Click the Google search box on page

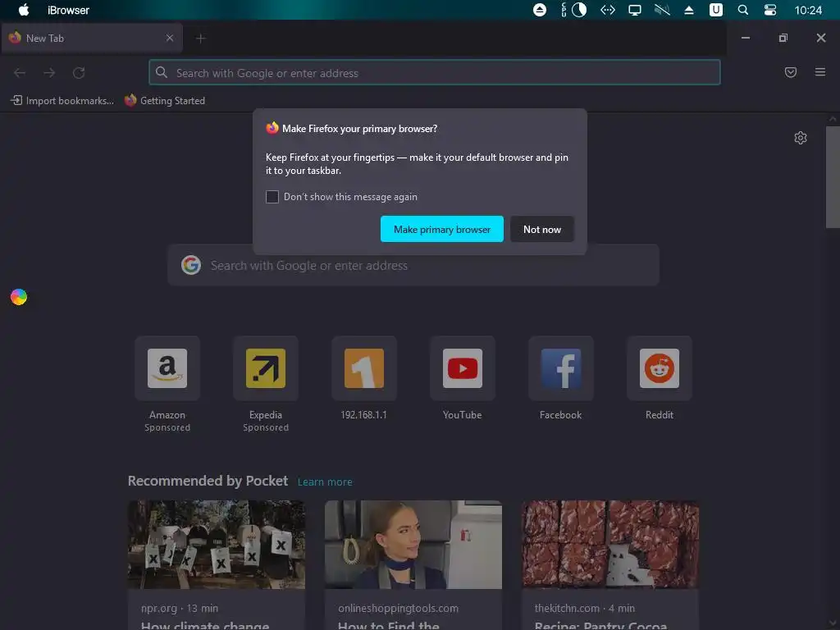(413, 265)
